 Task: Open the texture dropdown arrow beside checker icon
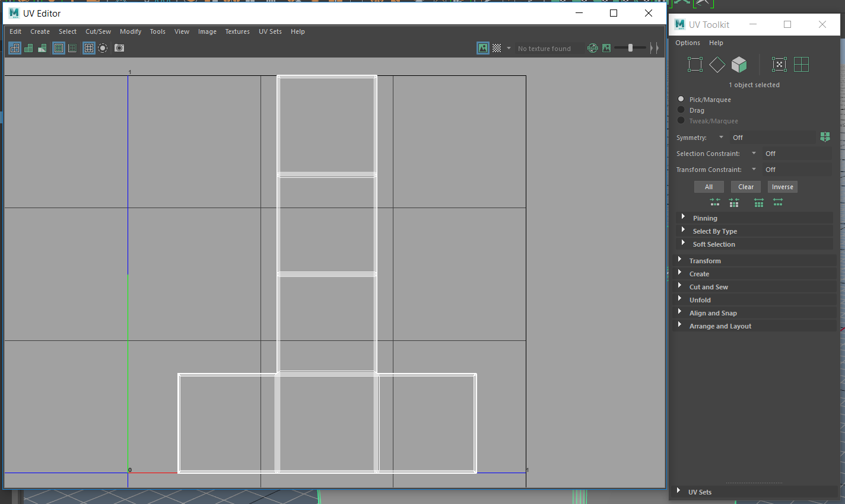coord(509,48)
